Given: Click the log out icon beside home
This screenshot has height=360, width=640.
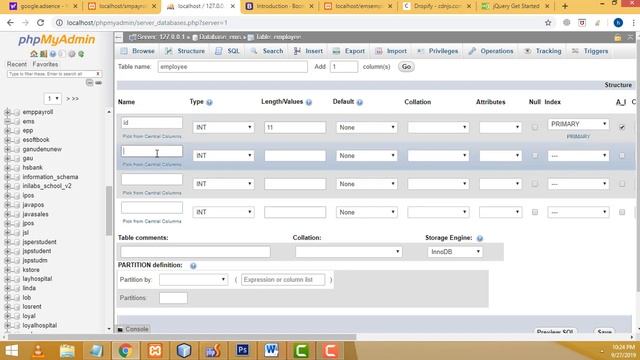Looking at the screenshot, I should click(x=43, y=54).
